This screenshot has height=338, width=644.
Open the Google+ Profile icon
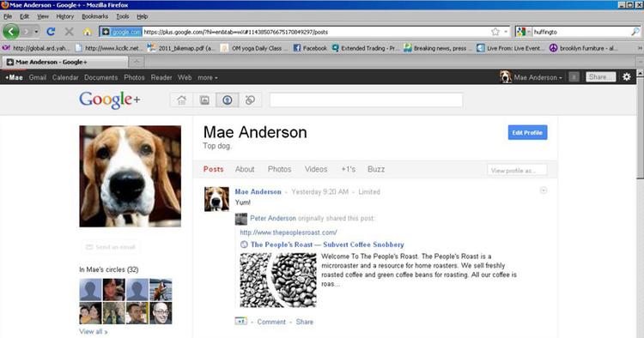pos(228,100)
